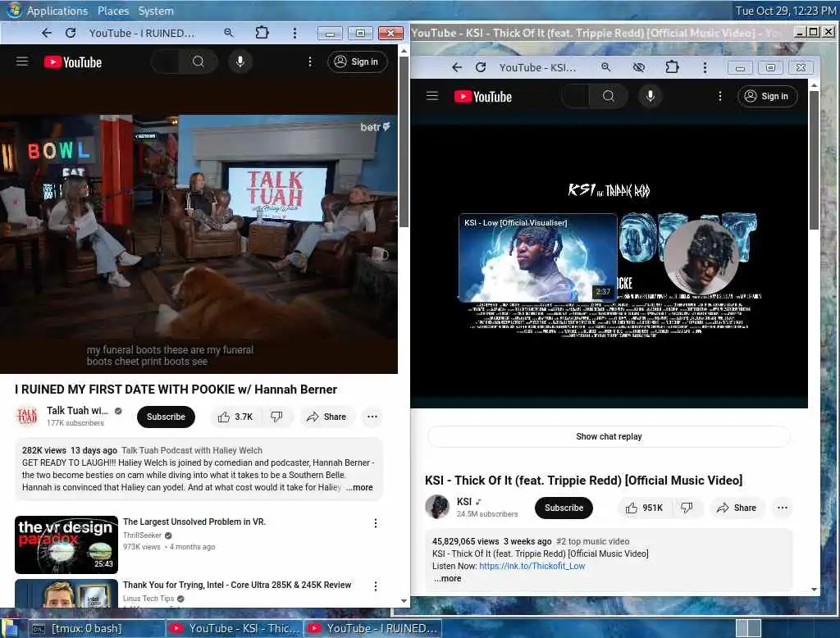Click '#2 top music video' tag
Image resolution: width=840 pixels, height=638 pixels.
pos(592,541)
